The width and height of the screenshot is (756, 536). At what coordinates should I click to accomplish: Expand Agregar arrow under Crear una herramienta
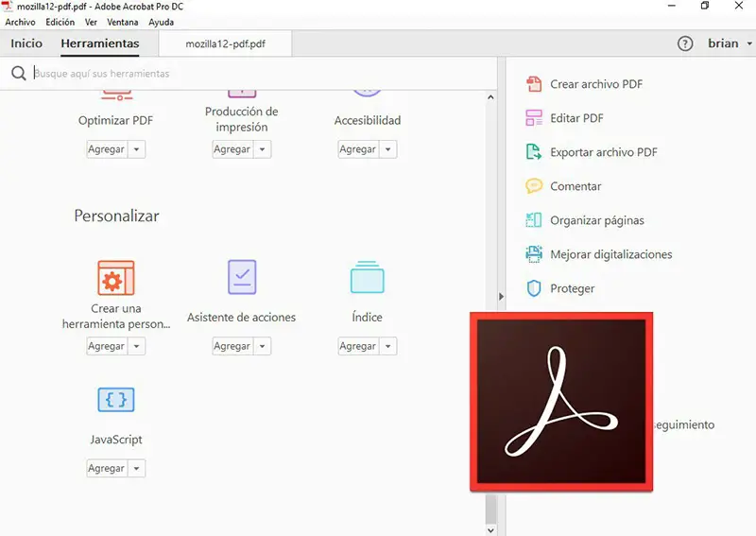pyautogui.click(x=136, y=346)
